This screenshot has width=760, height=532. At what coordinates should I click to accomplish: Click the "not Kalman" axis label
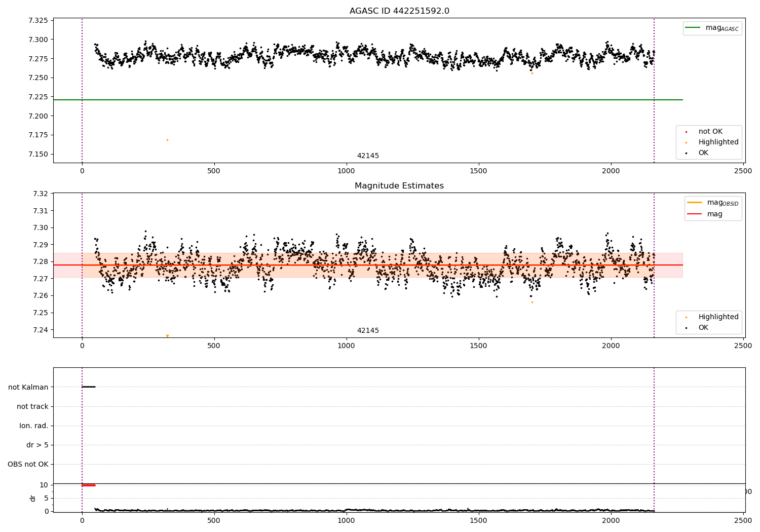28,387
